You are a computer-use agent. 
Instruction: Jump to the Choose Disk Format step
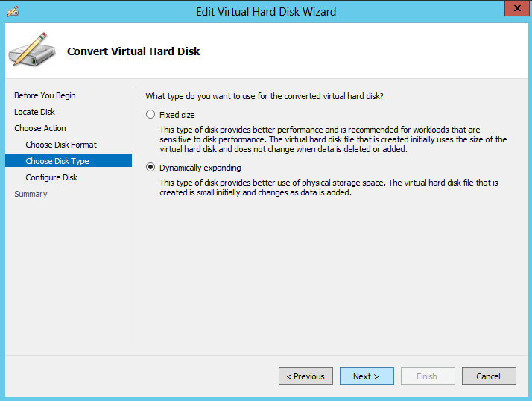pos(61,145)
